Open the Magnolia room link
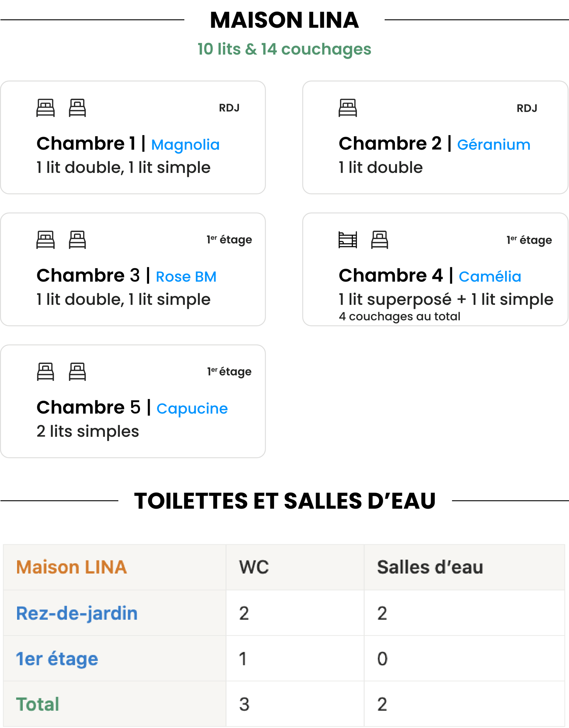569x728 pixels. (x=185, y=145)
